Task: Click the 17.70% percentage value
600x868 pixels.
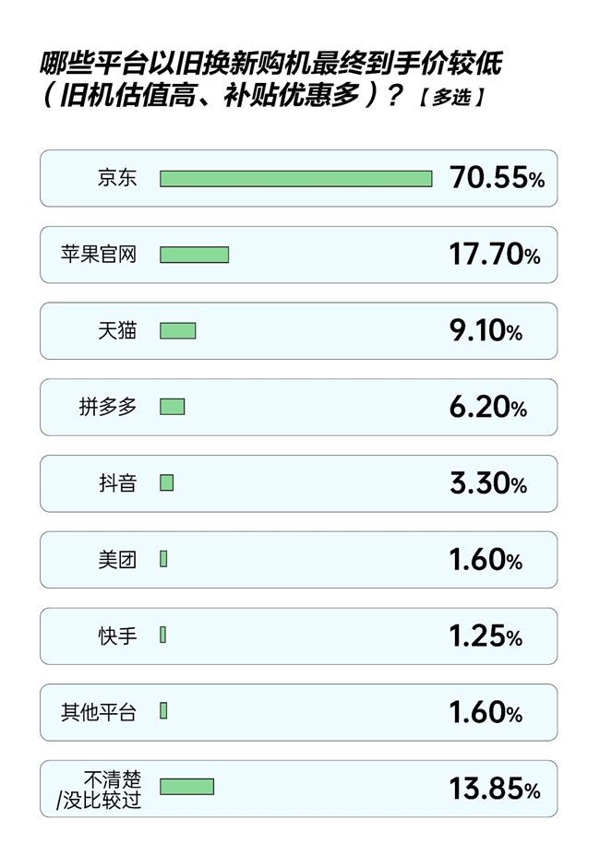Action: coord(495,255)
